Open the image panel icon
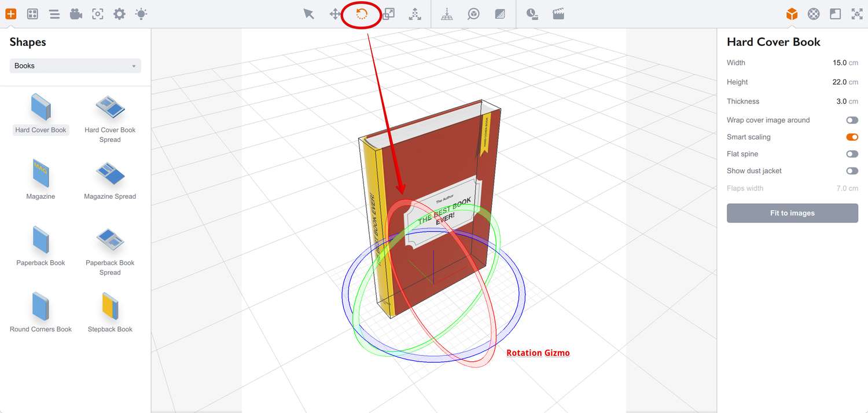 click(x=835, y=14)
